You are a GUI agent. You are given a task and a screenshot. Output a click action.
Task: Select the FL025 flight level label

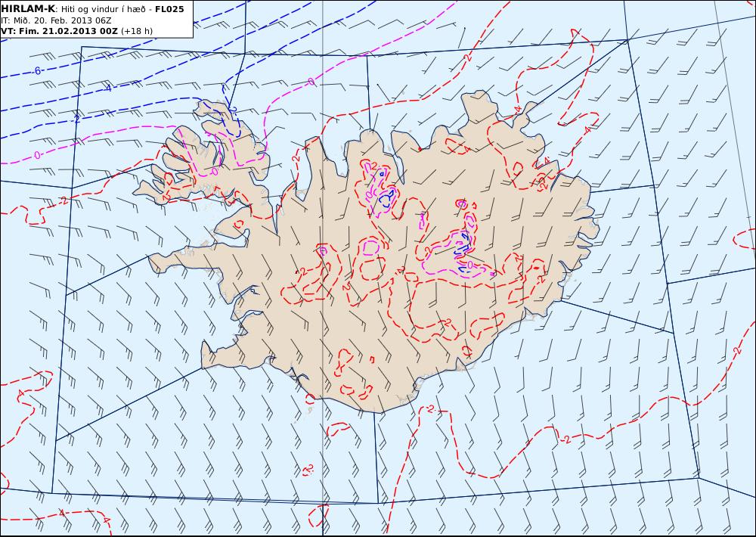point(169,8)
